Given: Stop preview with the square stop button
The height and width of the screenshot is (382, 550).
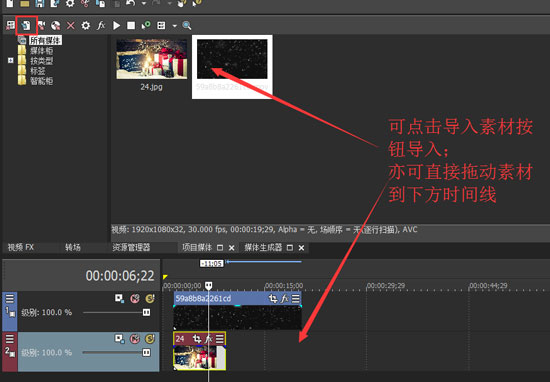Looking at the screenshot, I should pyautogui.click(x=131, y=25).
